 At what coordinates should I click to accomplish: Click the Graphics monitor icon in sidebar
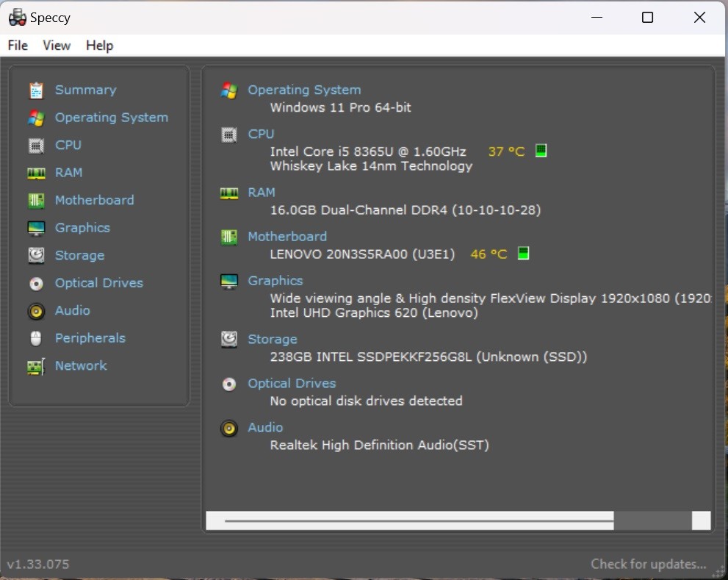coord(36,228)
